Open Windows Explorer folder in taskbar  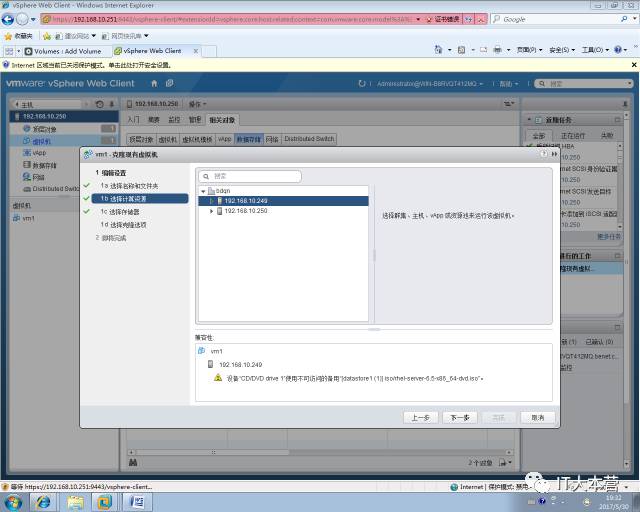click(76, 502)
